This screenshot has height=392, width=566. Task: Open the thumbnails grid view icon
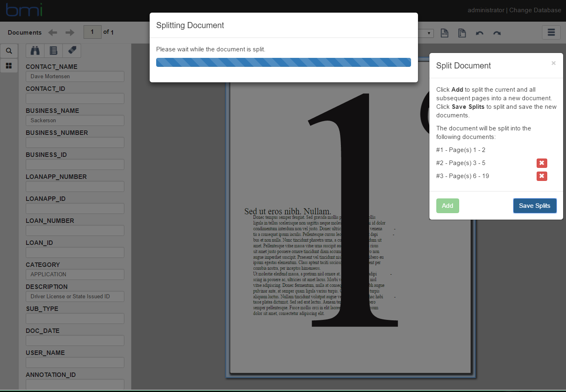coord(9,66)
